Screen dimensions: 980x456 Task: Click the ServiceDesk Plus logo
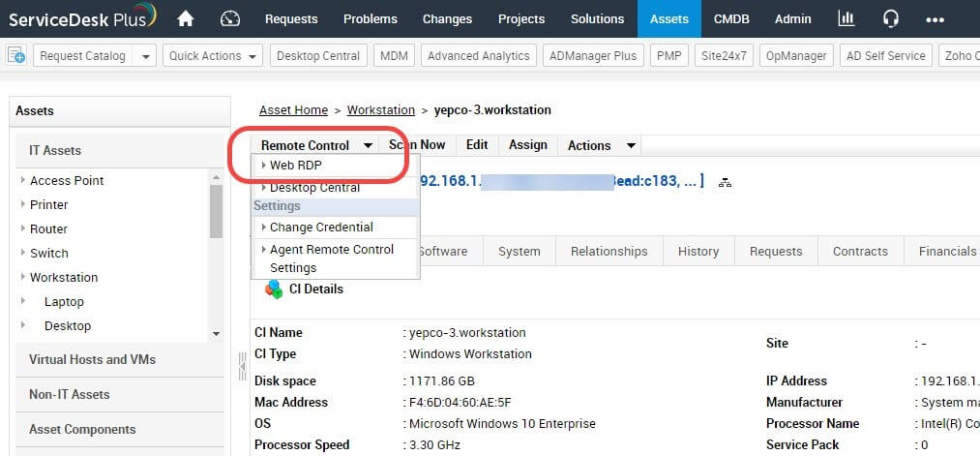[82, 17]
